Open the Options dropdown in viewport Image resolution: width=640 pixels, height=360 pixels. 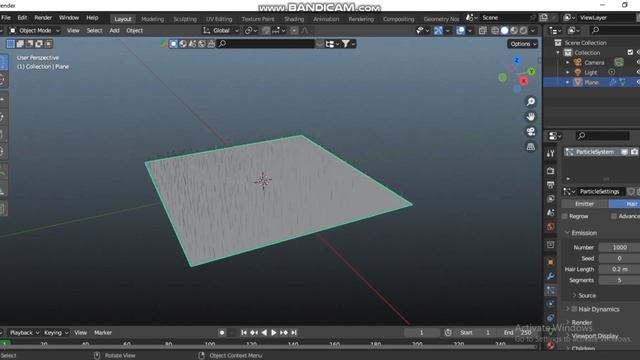[522, 44]
